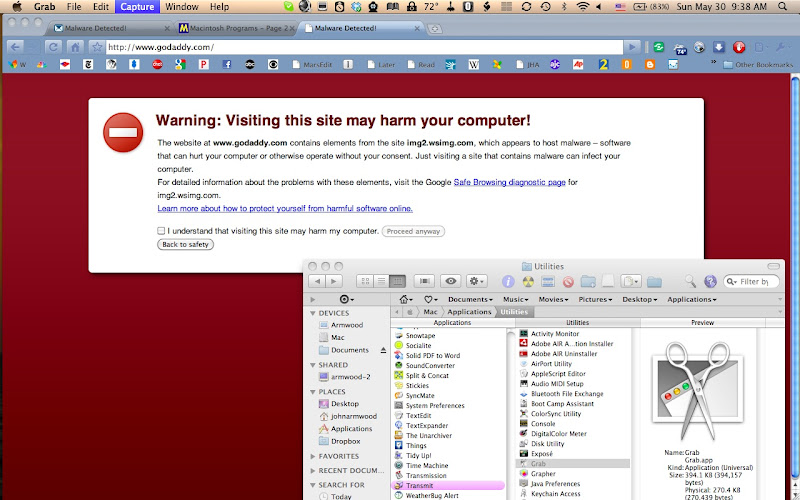Open the Other Bookmarks folder
The height and width of the screenshot is (500, 800).
pos(758,65)
